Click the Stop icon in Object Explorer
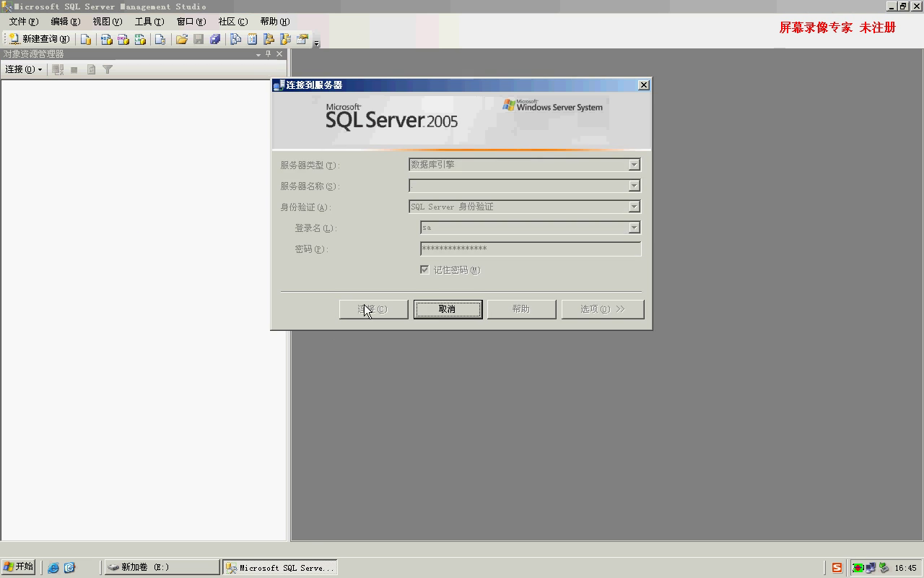924x578 pixels. (74, 69)
